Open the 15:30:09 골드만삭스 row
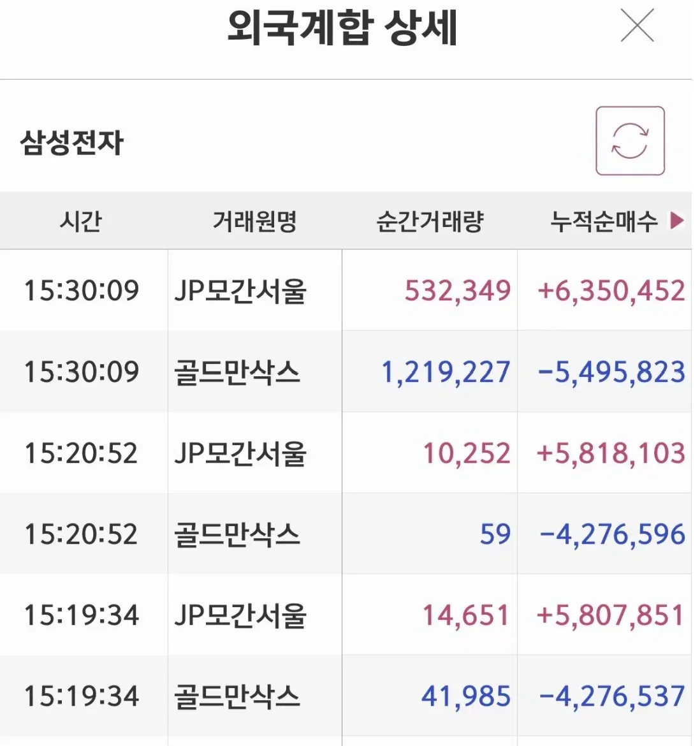 346,372
